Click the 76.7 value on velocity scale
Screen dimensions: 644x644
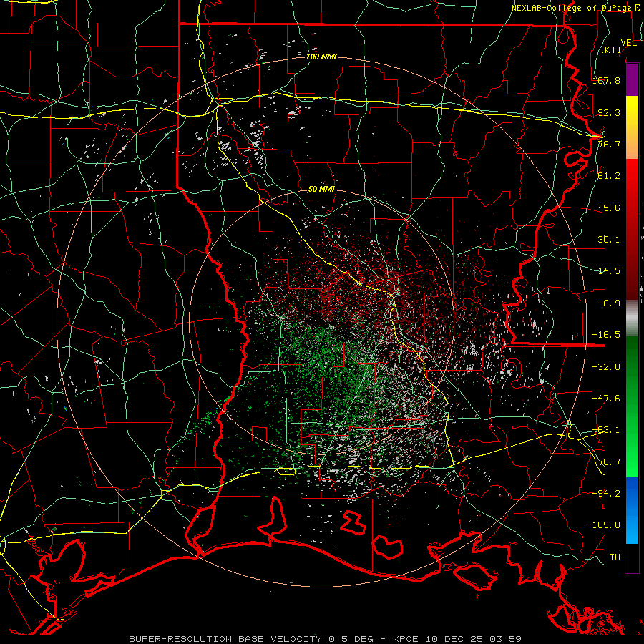point(609,144)
